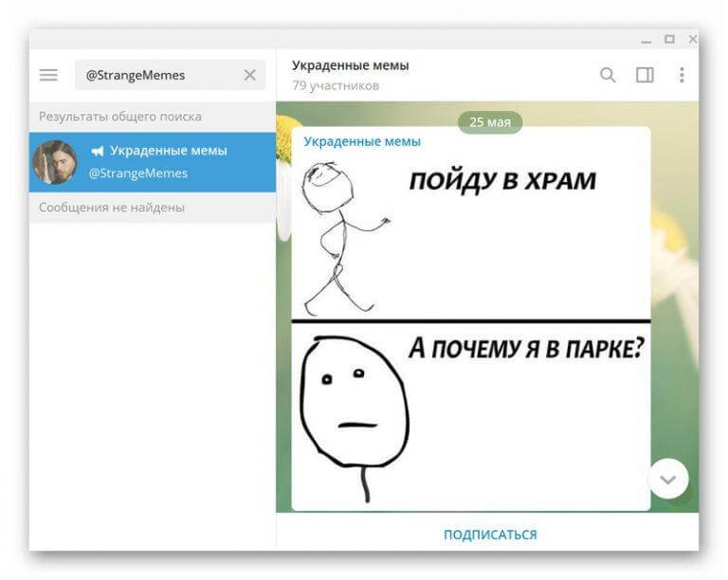The height and width of the screenshot is (580, 728).
Task: Click the 25 мая date badge
Action: point(489,122)
